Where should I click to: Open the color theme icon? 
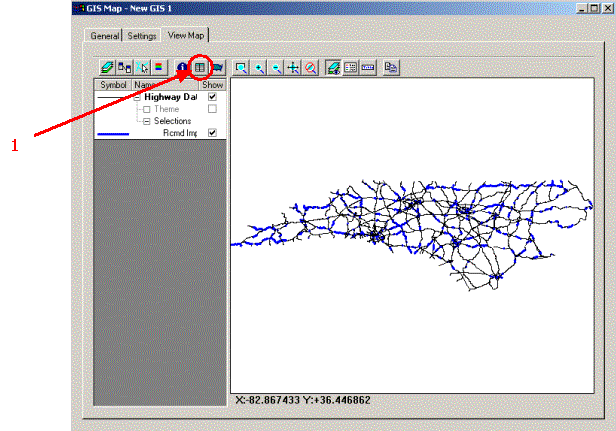pyautogui.click(x=159, y=68)
